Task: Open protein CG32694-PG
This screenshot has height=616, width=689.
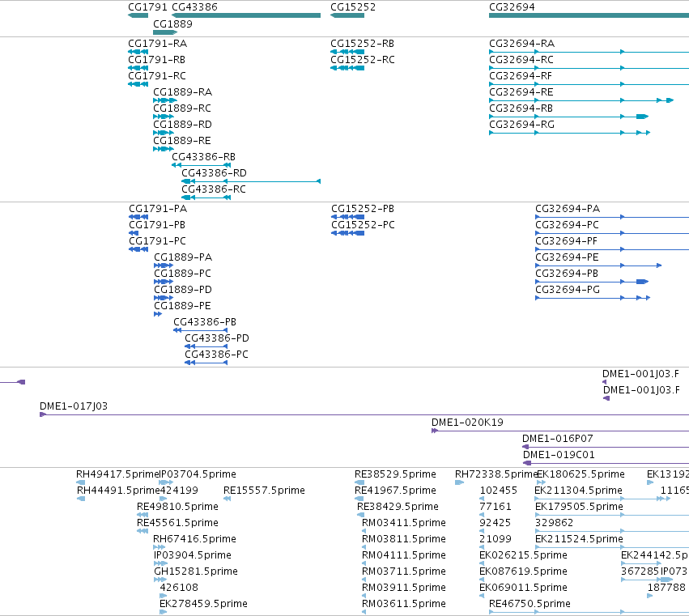Action: point(568,290)
